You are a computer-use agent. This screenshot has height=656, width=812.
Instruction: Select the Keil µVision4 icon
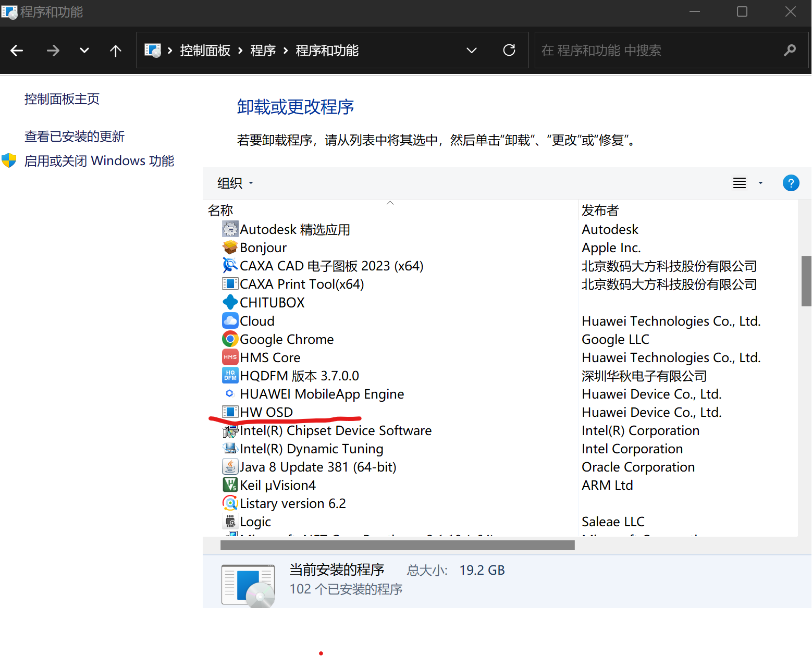(x=230, y=485)
